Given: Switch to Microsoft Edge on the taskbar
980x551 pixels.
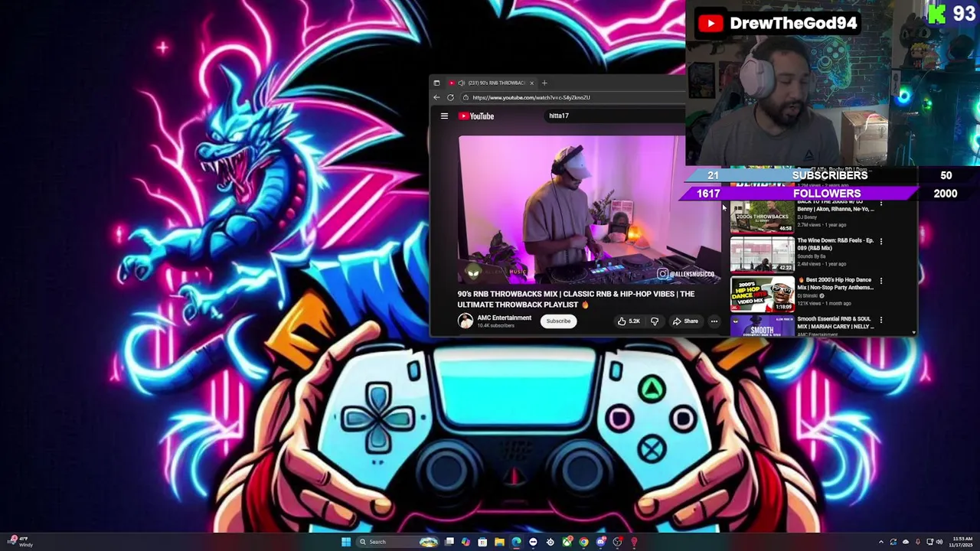Looking at the screenshot, I should 516,542.
